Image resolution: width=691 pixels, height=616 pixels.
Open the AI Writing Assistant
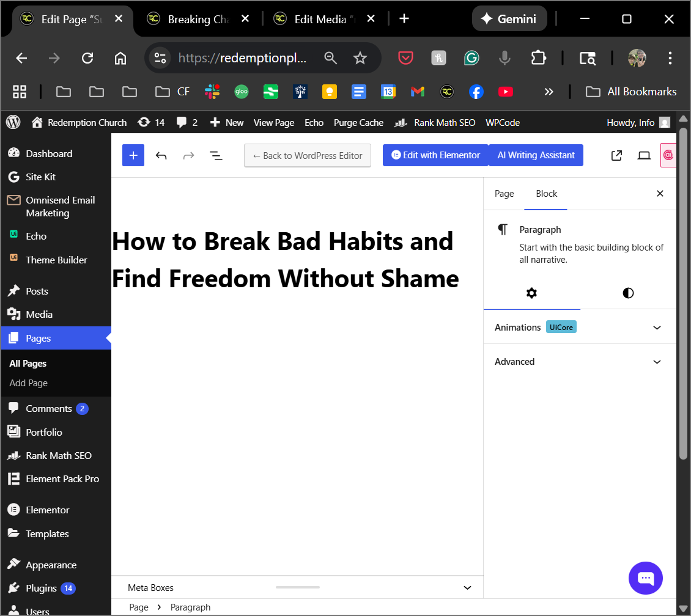pos(536,155)
